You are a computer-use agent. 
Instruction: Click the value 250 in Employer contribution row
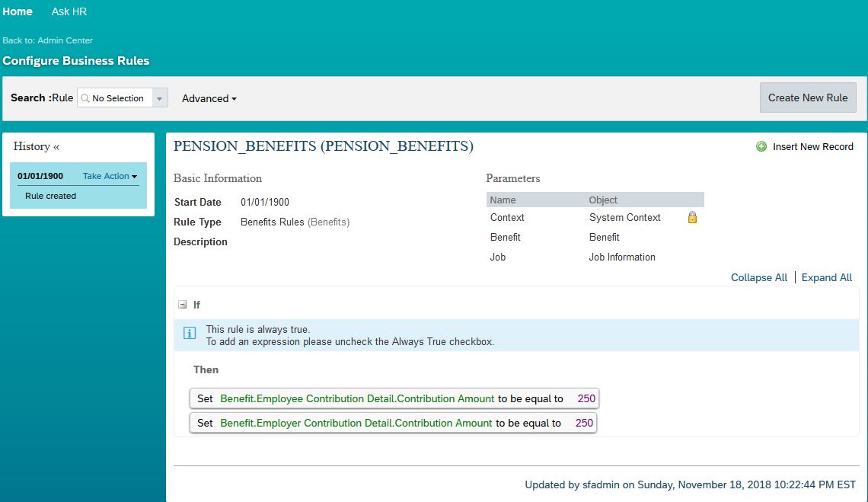[584, 424]
